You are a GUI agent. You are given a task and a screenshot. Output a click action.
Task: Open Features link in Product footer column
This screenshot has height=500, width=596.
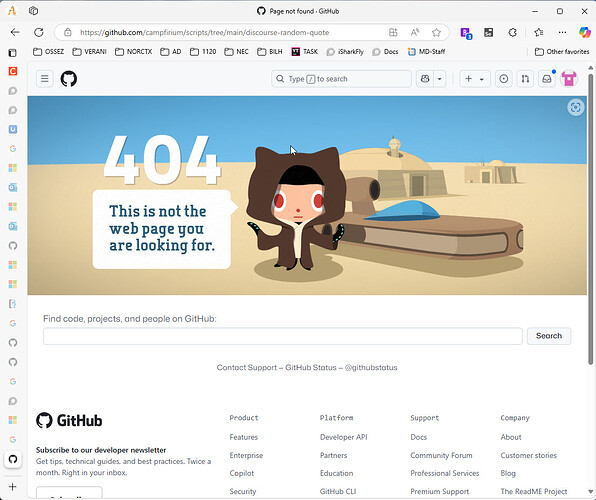click(x=244, y=437)
